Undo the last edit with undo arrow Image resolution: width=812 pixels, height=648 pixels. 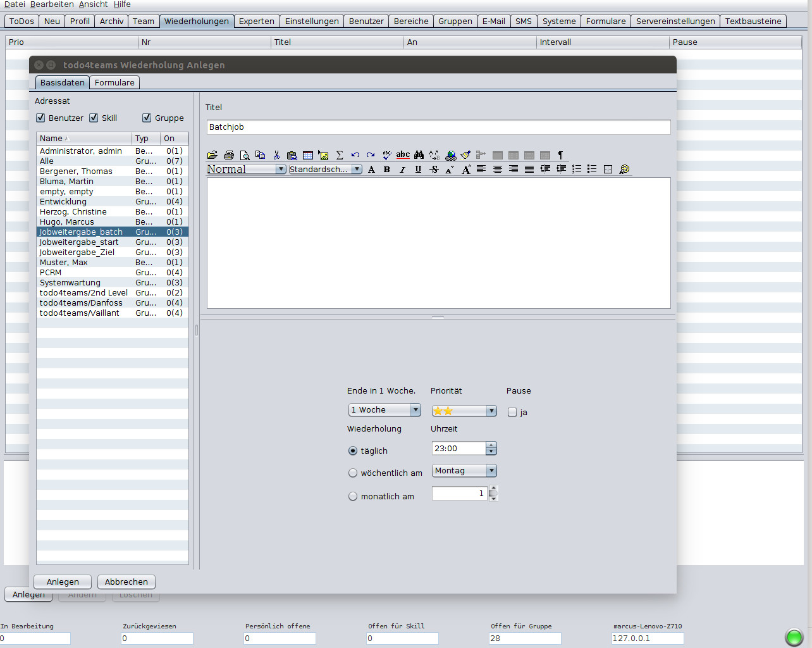[x=355, y=155]
